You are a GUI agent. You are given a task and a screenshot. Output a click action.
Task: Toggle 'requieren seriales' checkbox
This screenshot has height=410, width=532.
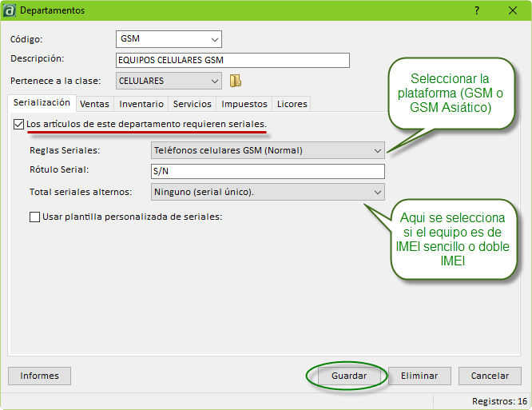(x=19, y=125)
